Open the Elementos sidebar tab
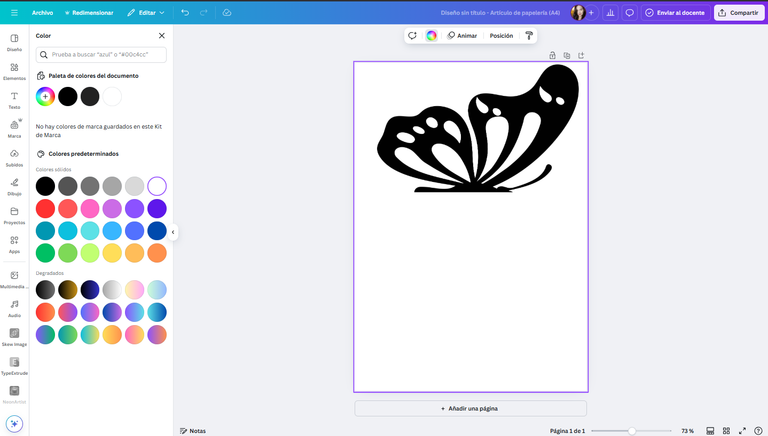The image size is (768, 436). 14,72
